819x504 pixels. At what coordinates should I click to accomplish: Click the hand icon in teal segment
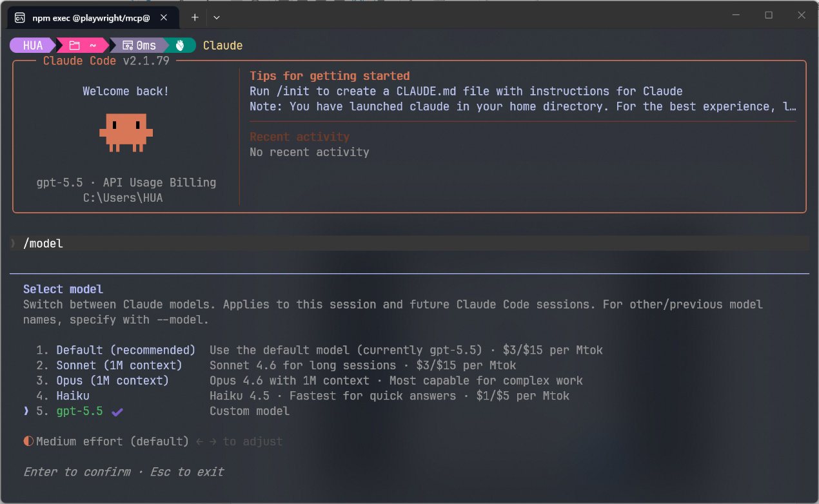181,45
